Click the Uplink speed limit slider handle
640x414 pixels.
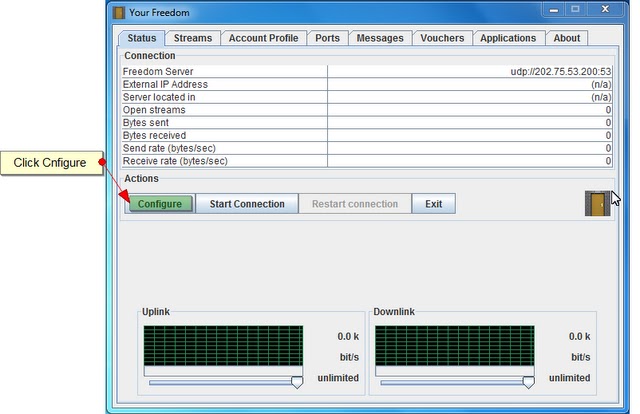point(297,383)
